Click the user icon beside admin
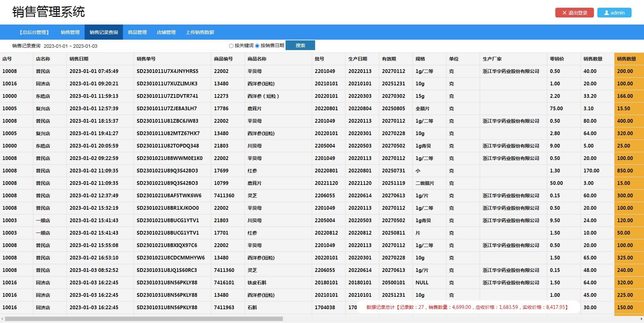This screenshot has width=644, height=323. [606, 13]
